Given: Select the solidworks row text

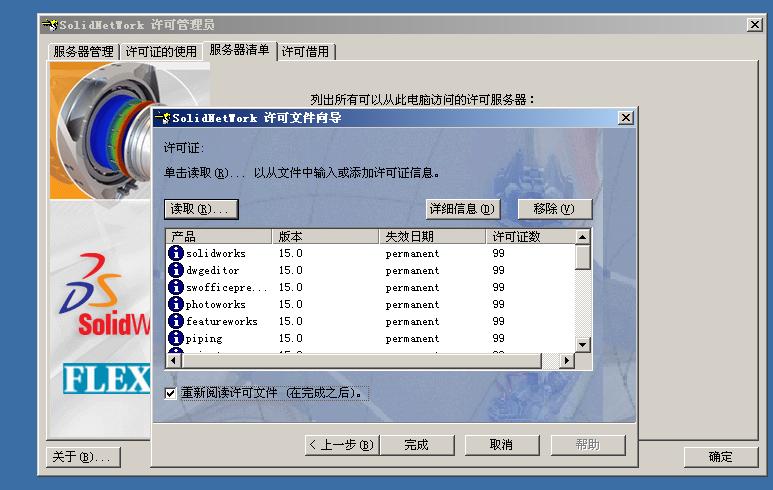Looking at the screenshot, I should pos(215,253).
